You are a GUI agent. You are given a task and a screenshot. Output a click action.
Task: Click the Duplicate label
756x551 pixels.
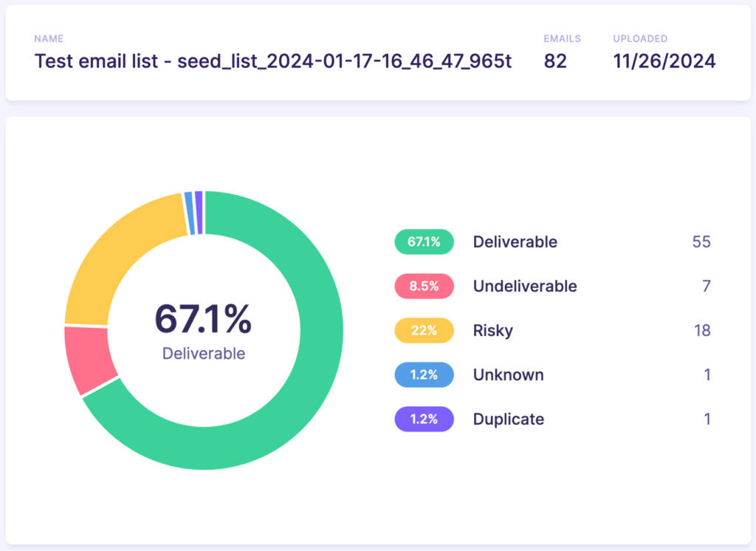point(508,419)
